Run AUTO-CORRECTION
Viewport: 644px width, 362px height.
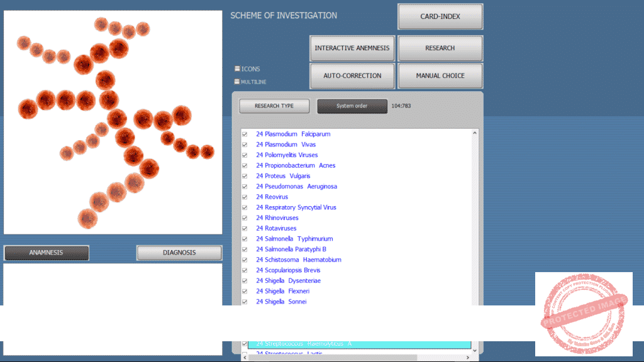352,76
